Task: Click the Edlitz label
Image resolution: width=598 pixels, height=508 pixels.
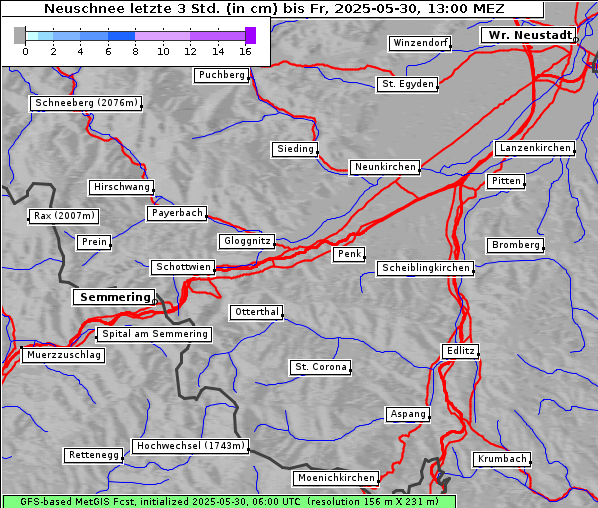Action: pos(460,351)
